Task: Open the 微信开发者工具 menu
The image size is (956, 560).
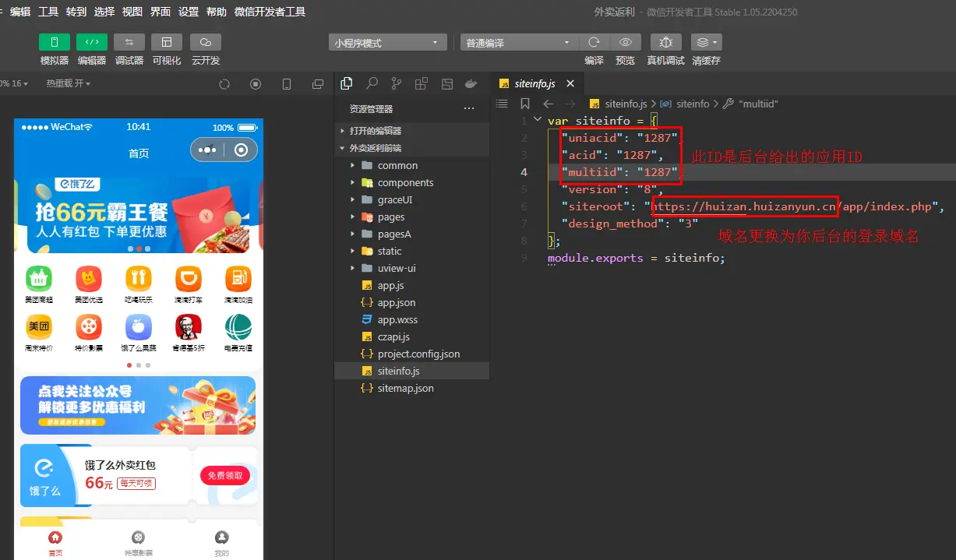Action: pyautogui.click(x=270, y=12)
